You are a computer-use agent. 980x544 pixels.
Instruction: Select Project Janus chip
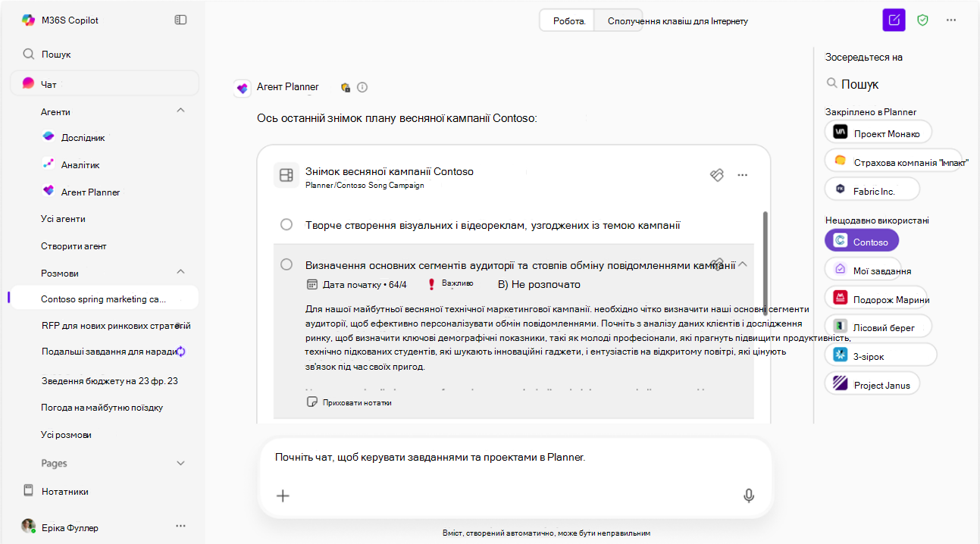[872, 383]
